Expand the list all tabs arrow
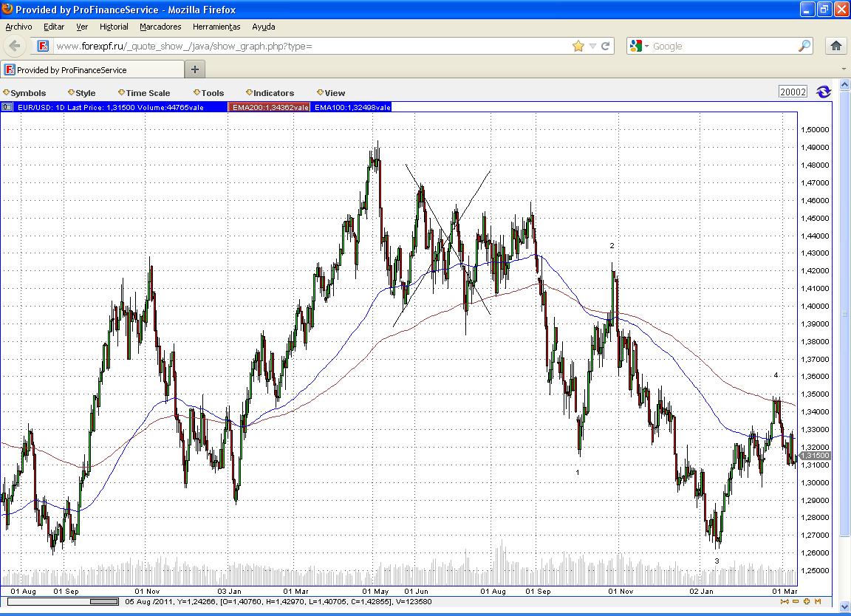The height and width of the screenshot is (616, 851). pyautogui.click(x=844, y=69)
